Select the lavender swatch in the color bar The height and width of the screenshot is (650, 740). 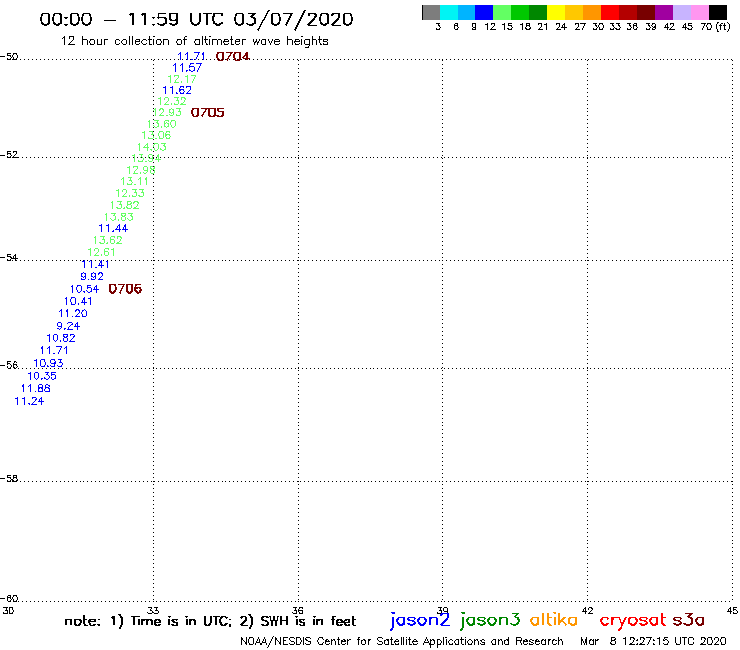tap(682, 12)
